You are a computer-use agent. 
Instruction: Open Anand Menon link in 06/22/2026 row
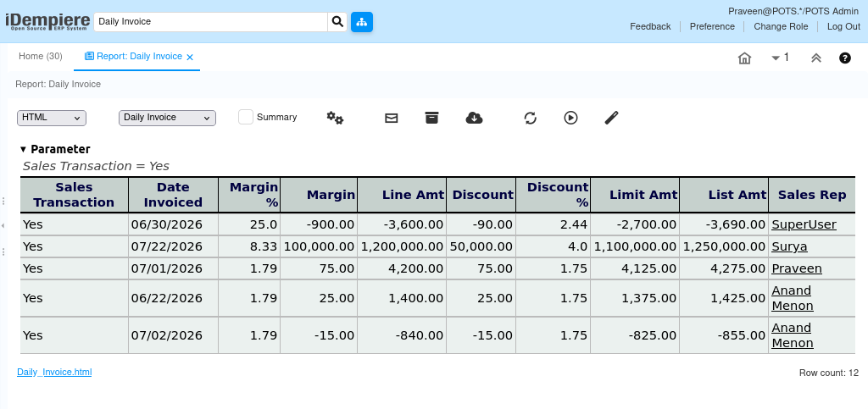pos(793,298)
